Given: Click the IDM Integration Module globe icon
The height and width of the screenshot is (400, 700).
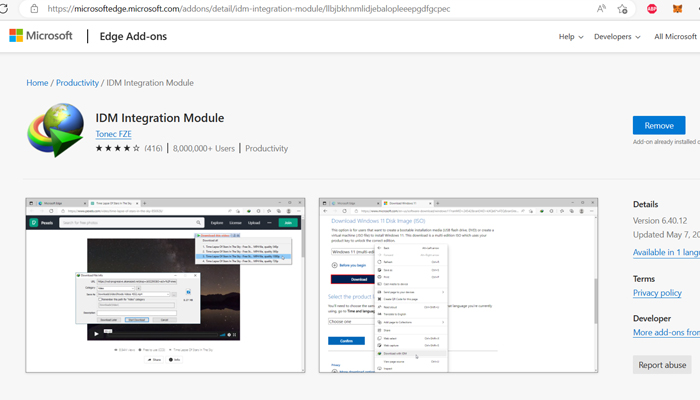Looking at the screenshot, I should point(55,130).
